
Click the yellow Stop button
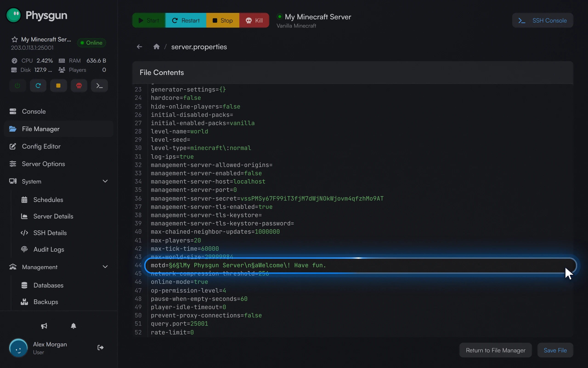(x=223, y=20)
